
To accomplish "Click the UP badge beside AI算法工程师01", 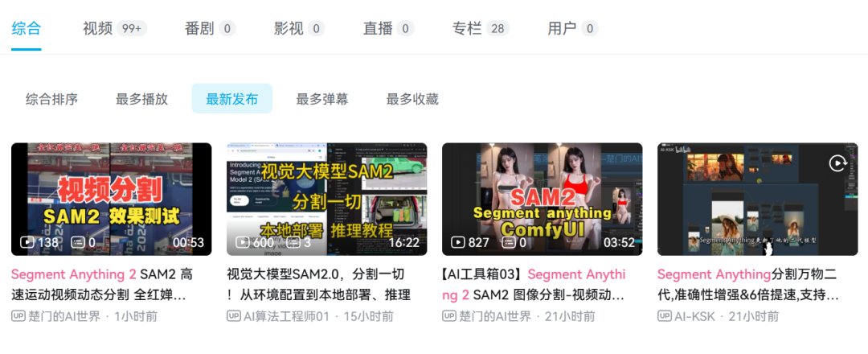I will click(x=234, y=315).
